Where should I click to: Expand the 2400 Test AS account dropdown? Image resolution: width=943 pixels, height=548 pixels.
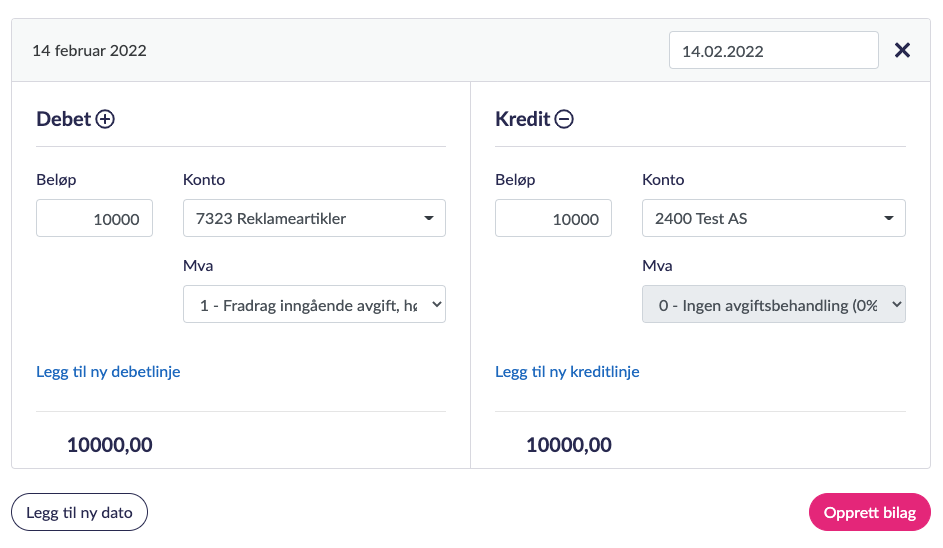pyautogui.click(x=773, y=218)
